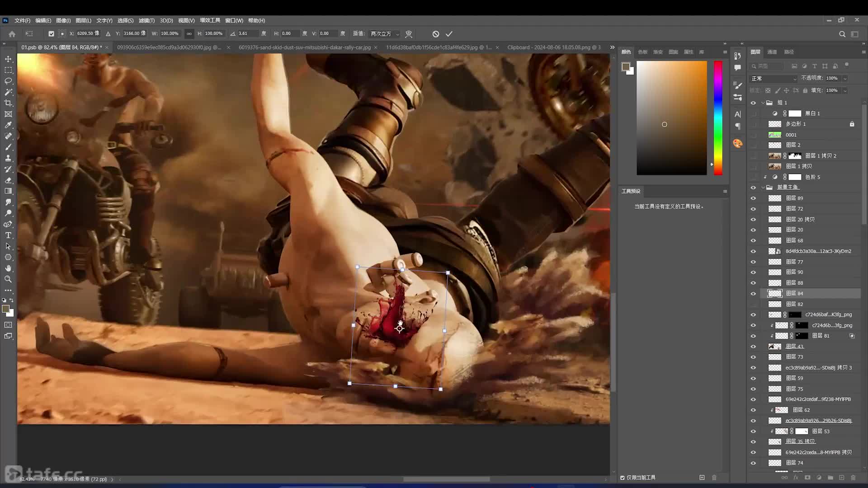The width and height of the screenshot is (868, 488).
Task: Open the 窗口(W) menu
Action: (234, 20)
